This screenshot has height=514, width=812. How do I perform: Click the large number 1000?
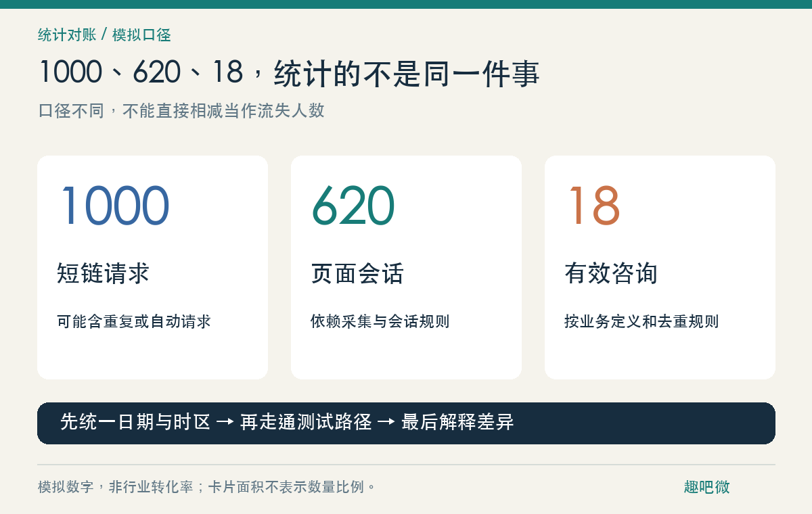114,206
